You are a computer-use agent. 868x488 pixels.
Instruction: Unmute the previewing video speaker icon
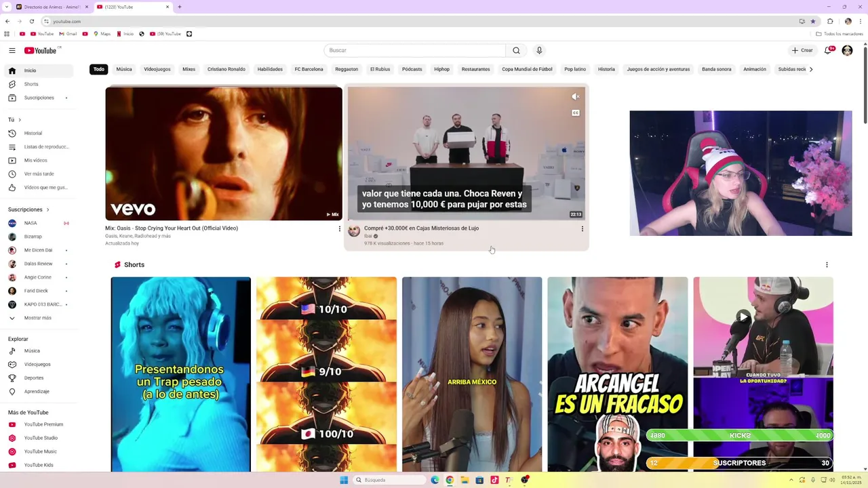[x=575, y=97]
